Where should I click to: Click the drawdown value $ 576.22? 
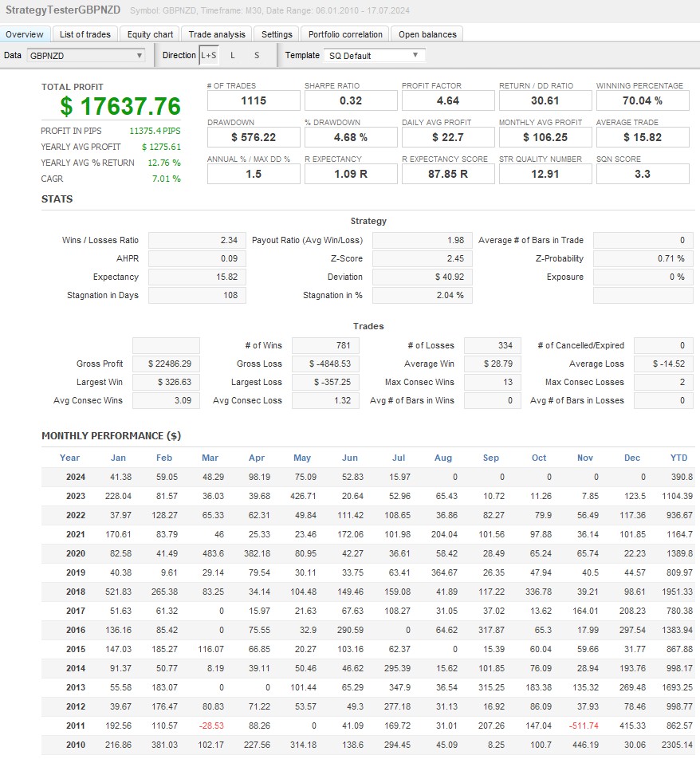coord(254,137)
